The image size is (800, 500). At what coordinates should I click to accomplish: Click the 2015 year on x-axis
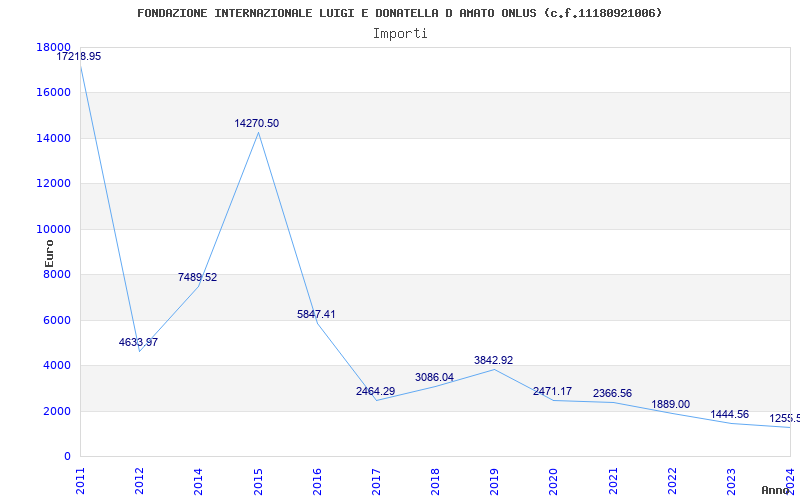tap(258, 479)
